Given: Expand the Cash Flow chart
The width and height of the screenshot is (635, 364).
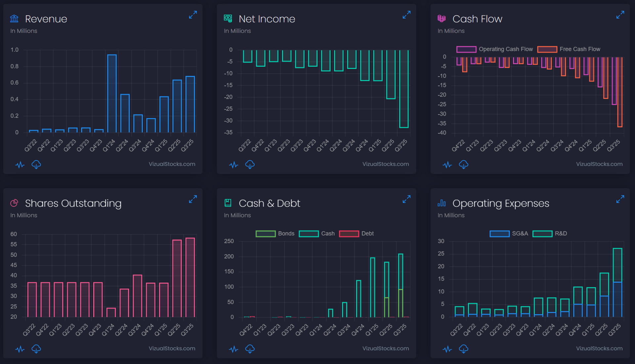Looking at the screenshot, I should 620,15.
